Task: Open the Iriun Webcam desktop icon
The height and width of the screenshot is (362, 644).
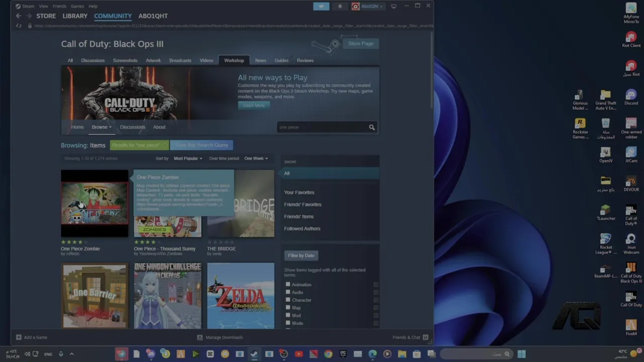Action: click(631, 244)
